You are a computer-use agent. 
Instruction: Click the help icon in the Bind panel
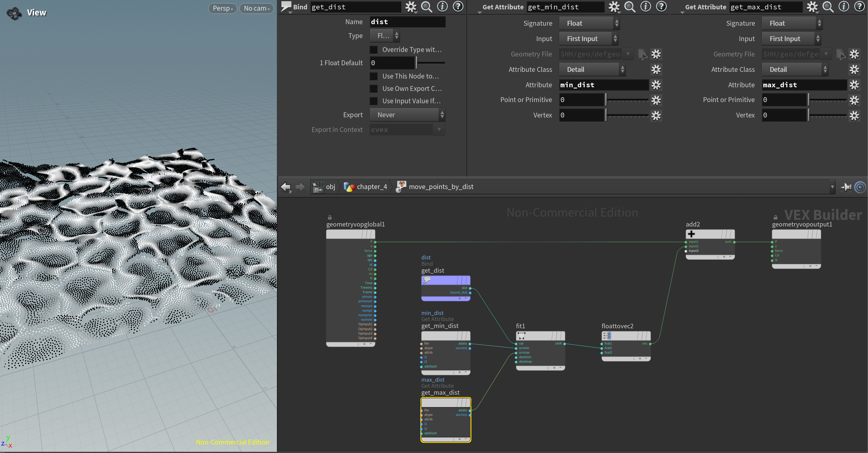pyautogui.click(x=458, y=7)
